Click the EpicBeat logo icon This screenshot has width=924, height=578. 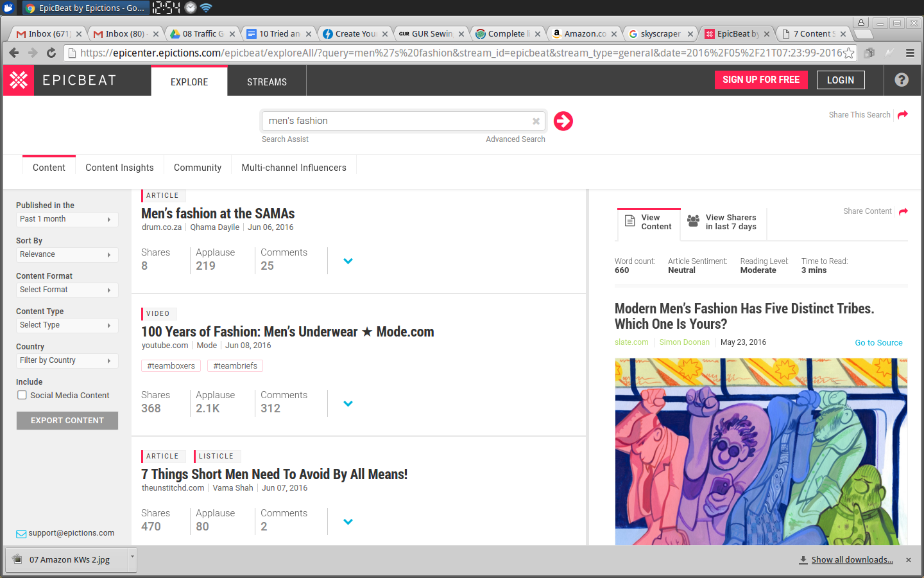tap(19, 80)
